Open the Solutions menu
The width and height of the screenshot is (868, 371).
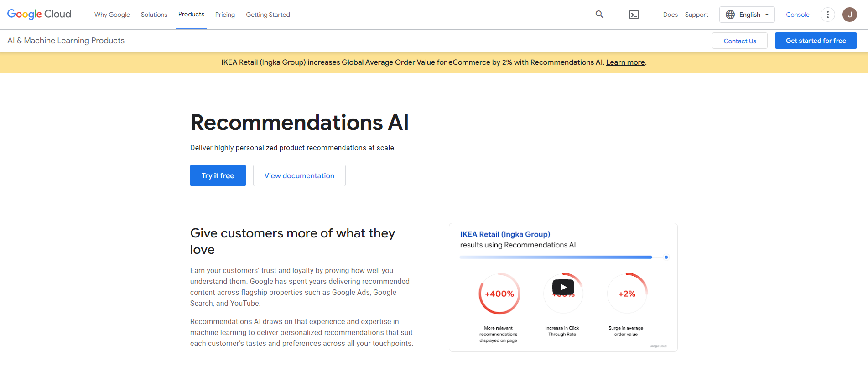pos(154,15)
